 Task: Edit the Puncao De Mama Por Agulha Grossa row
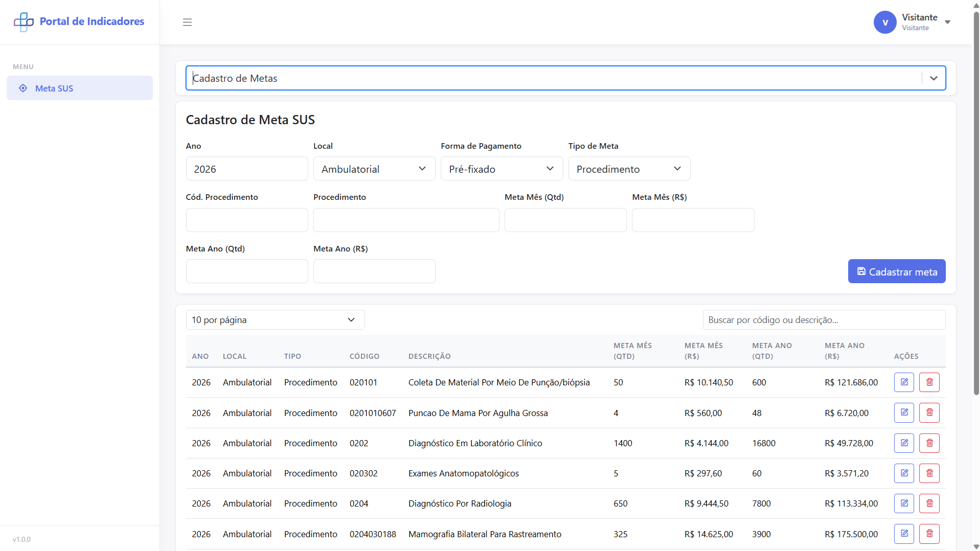pyautogui.click(x=904, y=412)
